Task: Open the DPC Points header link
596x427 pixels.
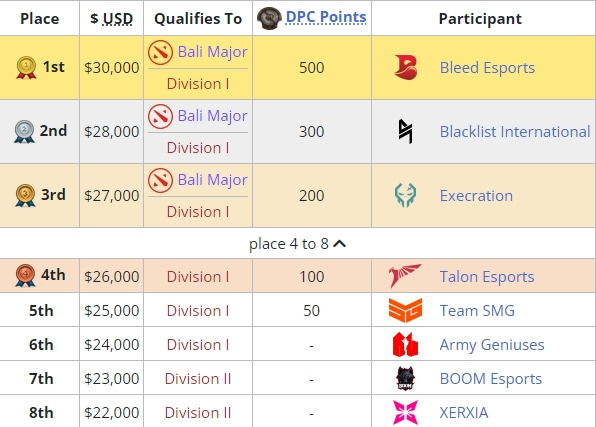Action: pos(326,17)
